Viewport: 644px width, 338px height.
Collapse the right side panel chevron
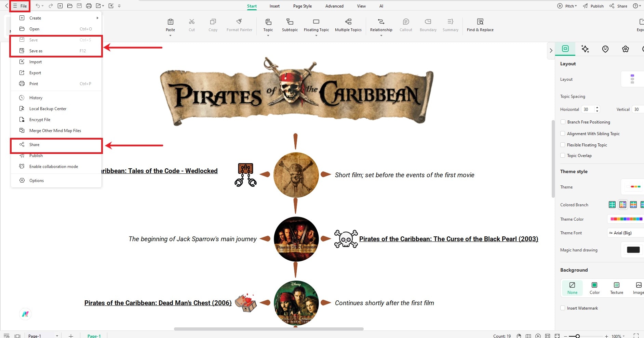pos(551,50)
